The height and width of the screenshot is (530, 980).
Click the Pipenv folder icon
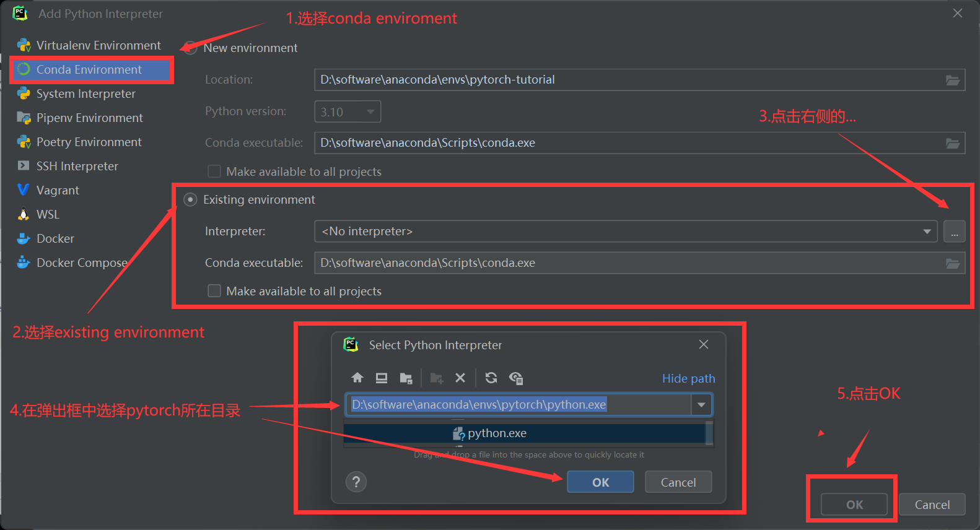[x=24, y=118]
